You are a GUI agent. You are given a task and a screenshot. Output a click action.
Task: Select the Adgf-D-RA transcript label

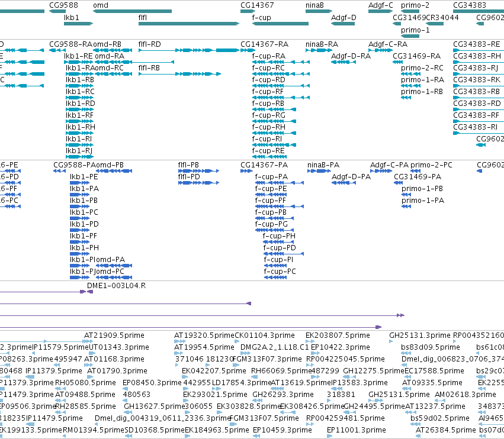click(x=351, y=56)
